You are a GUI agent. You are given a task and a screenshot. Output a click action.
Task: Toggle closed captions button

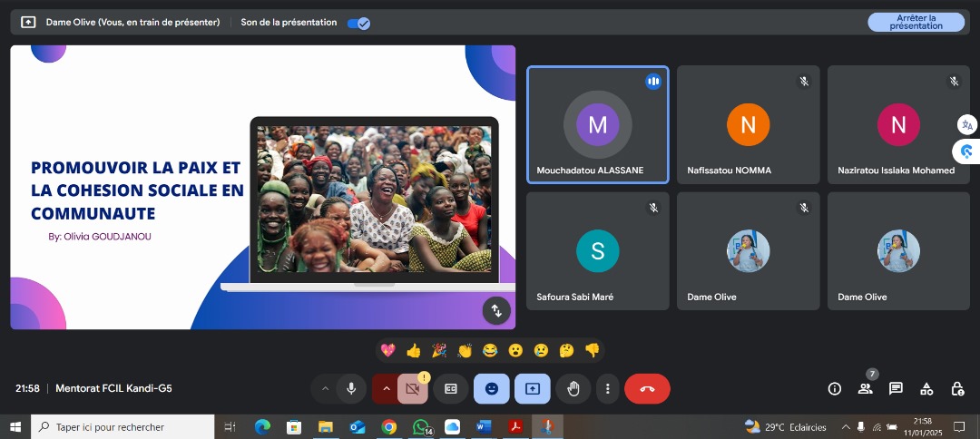click(x=451, y=389)
